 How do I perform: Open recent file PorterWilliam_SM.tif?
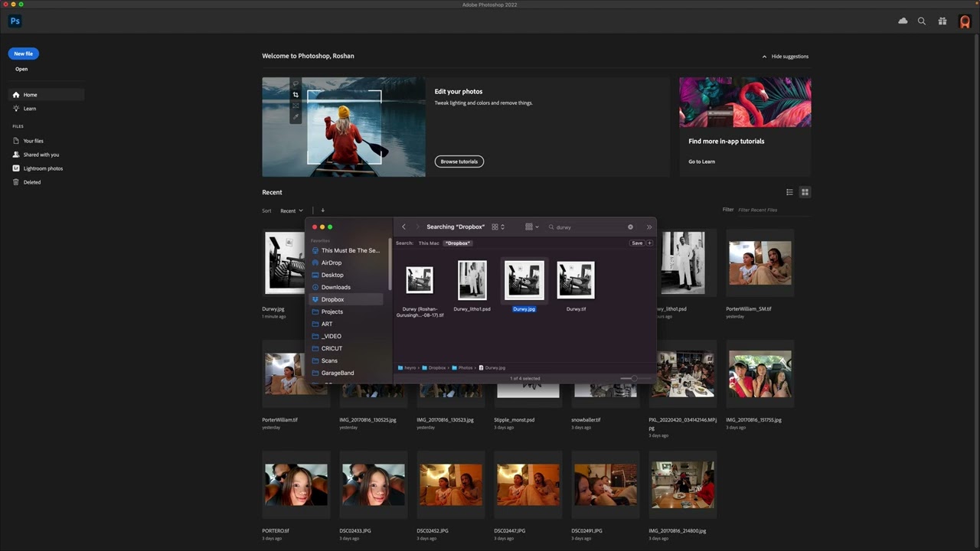pos(760,262)
